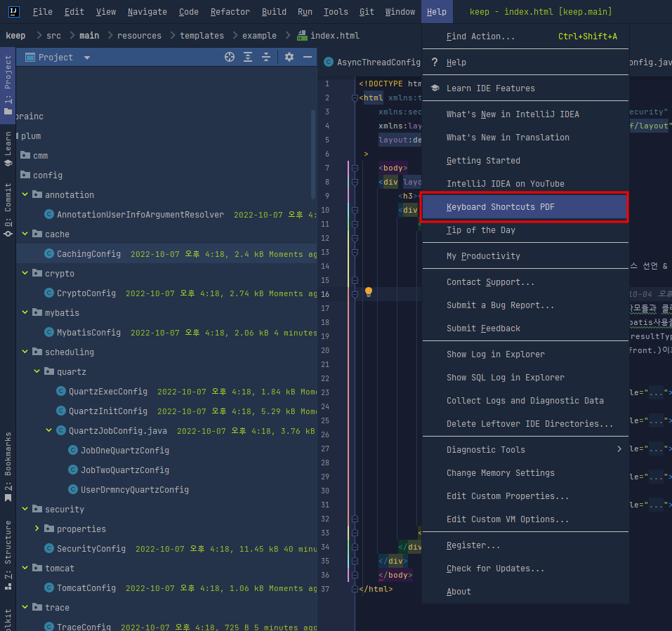Screen dimensions: 672x631
Task: Click the Expand All icon in Project panel
Action: (248, 57)
